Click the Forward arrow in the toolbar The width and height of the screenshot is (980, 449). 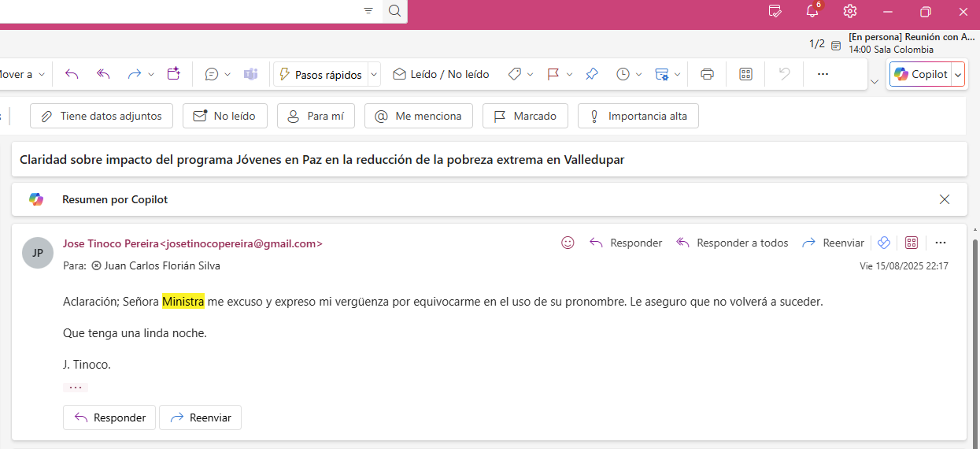tap(135, 74)
